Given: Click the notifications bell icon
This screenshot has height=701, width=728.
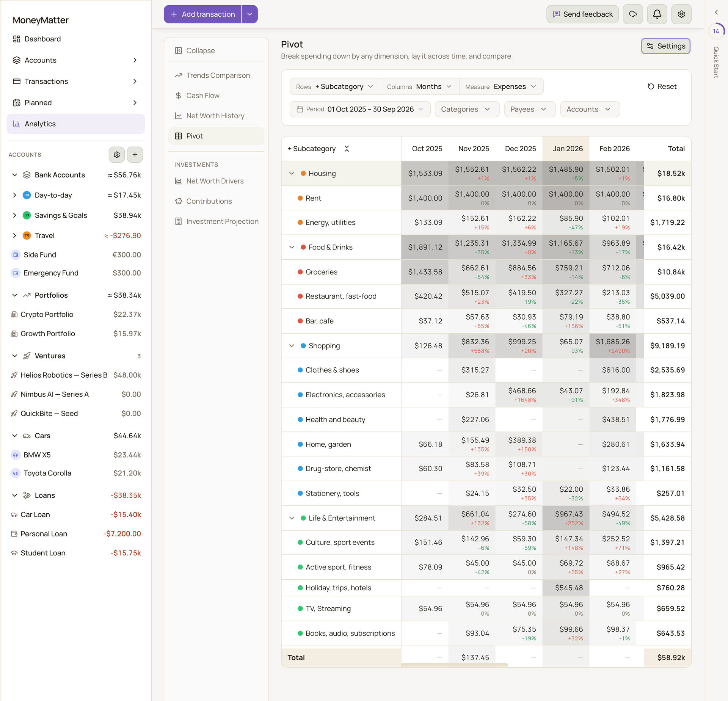Looking at the screenshot, I should tap(657, 14).
